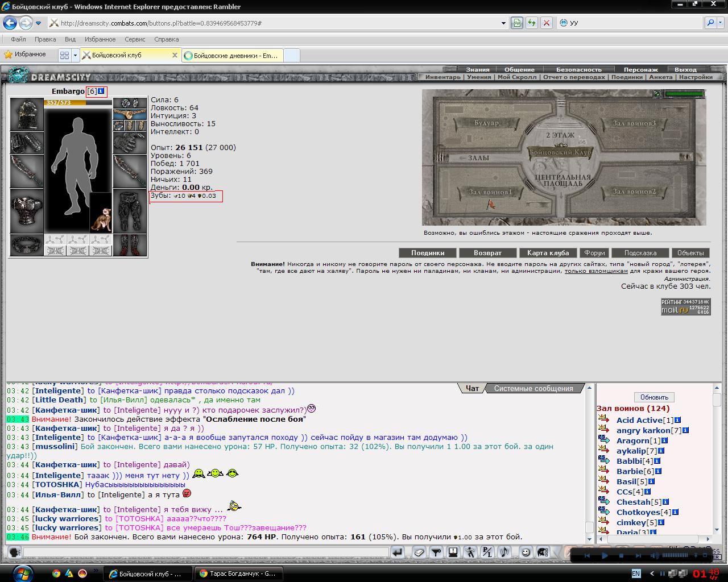The width and height of the screenshot is (728, 582).
Task: Open the Персонаж top menu
Action: click(x=640, y=69)
